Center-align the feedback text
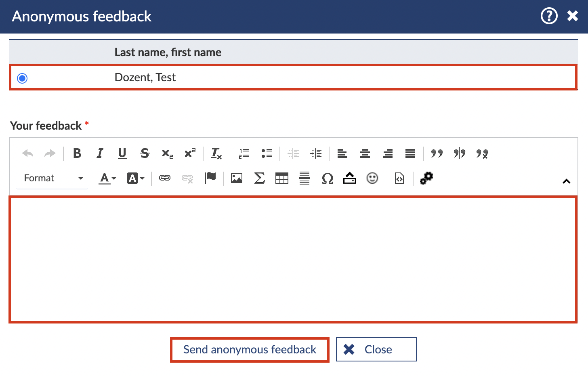This screenshot has width=588, height=376. 365,153
